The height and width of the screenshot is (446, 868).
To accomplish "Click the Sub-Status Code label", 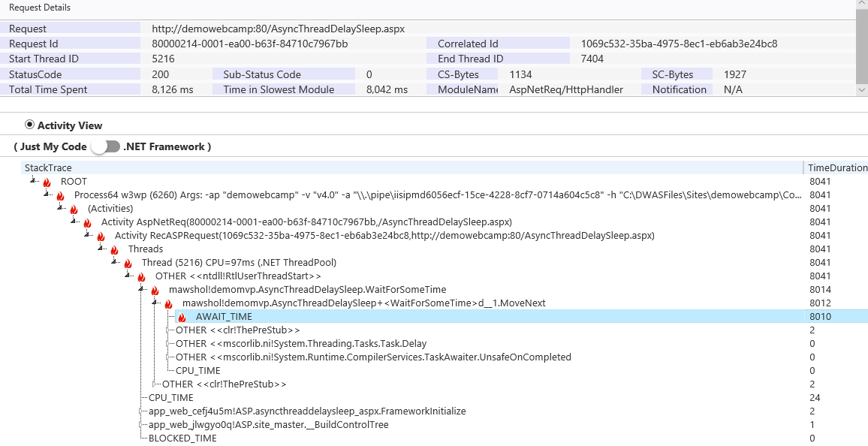I will [262, 74].
